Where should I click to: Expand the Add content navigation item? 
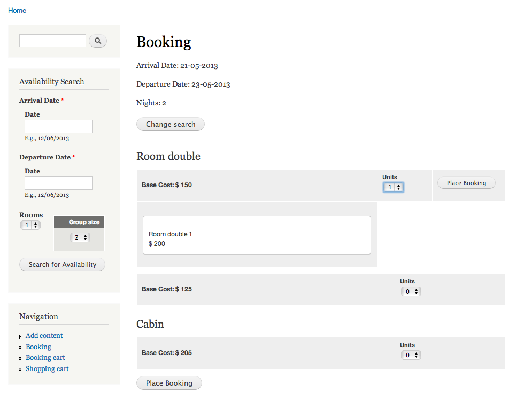point(20,335)
